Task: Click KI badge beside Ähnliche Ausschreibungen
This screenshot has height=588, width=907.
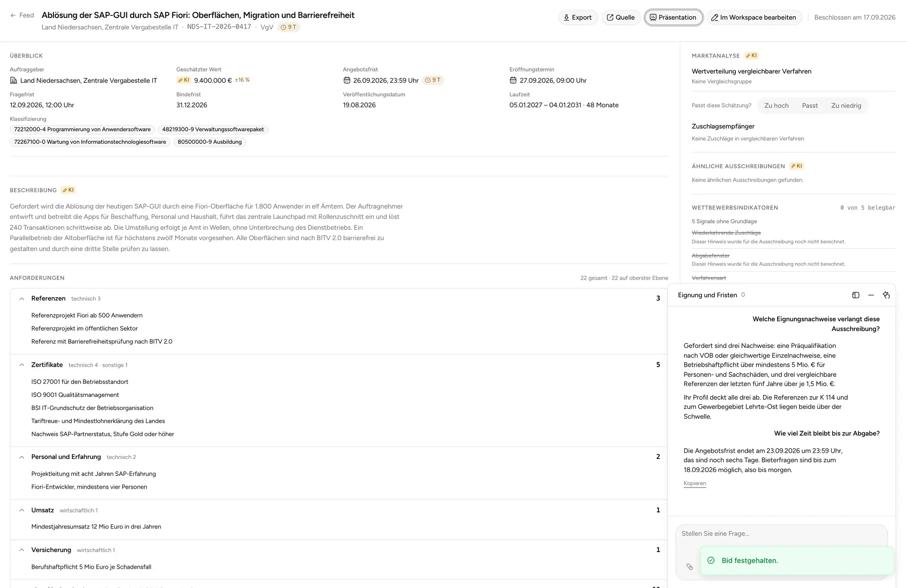Action: pos(797,166)
